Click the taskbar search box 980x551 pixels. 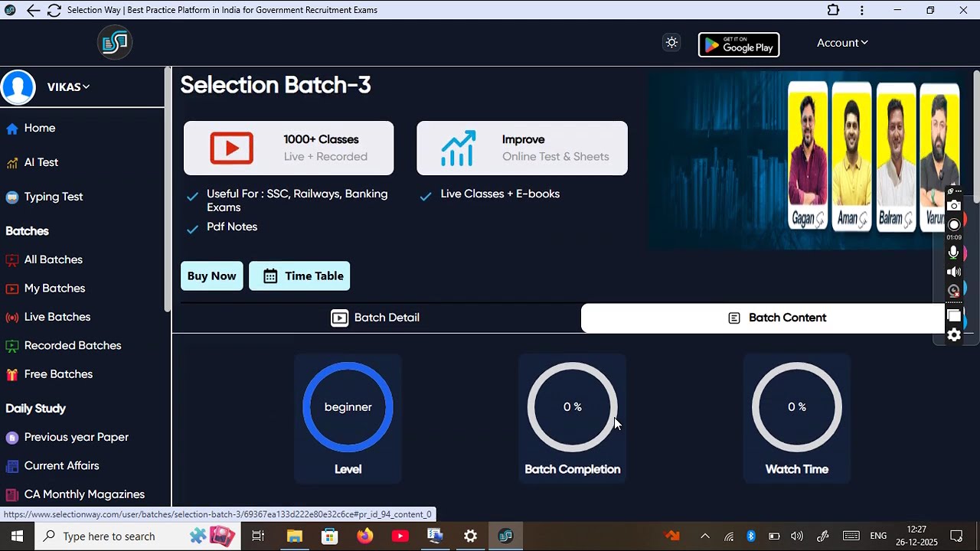[138, 536]
